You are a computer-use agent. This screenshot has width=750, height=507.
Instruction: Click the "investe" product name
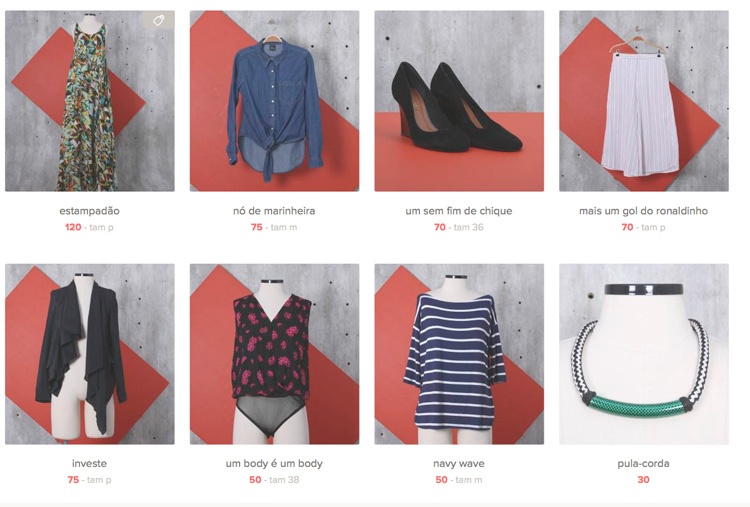89,463
